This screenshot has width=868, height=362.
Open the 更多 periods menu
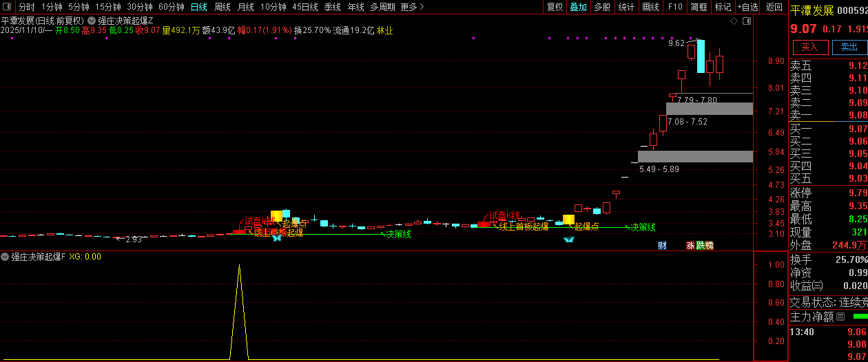point(412,7)
